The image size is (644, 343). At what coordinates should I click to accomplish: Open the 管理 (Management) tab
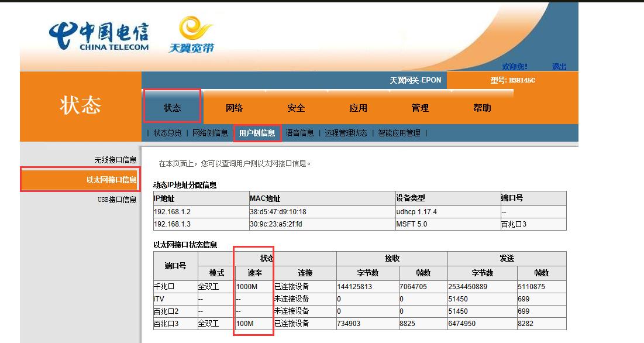420,108
